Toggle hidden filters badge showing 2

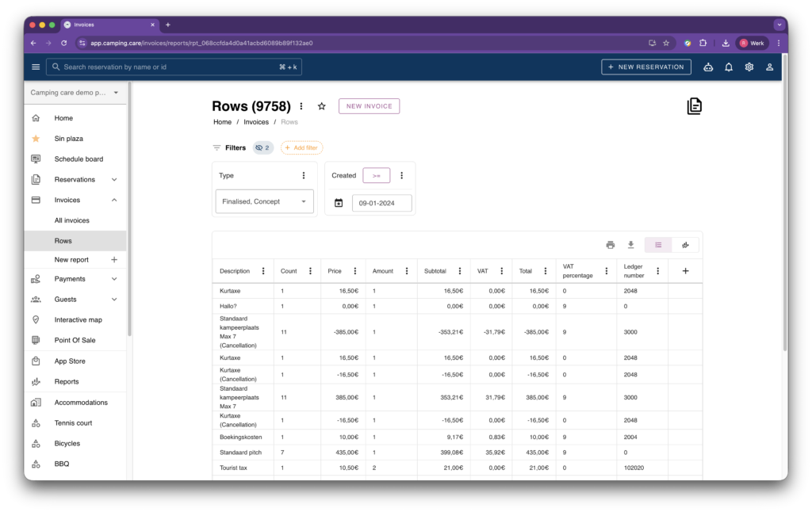[x=262, y=147]
